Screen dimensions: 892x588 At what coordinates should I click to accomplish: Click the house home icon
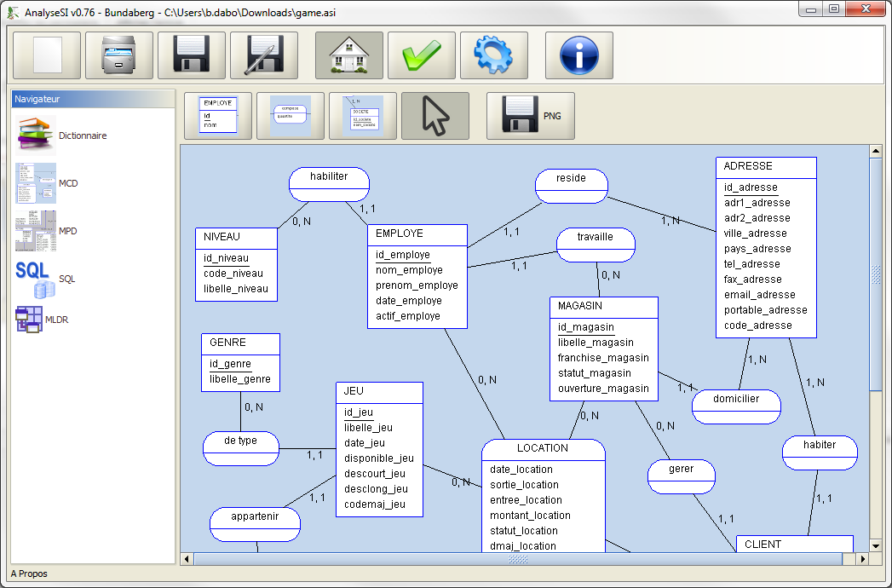(349, 56)
